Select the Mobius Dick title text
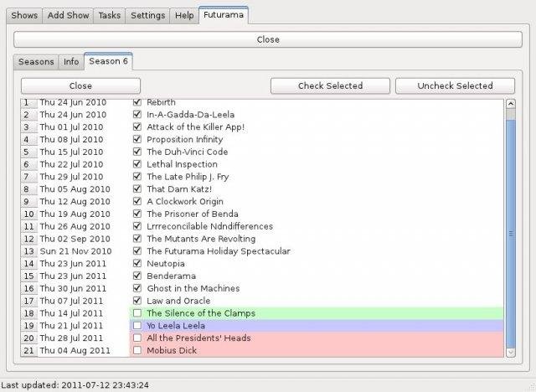 coord(172,350)
